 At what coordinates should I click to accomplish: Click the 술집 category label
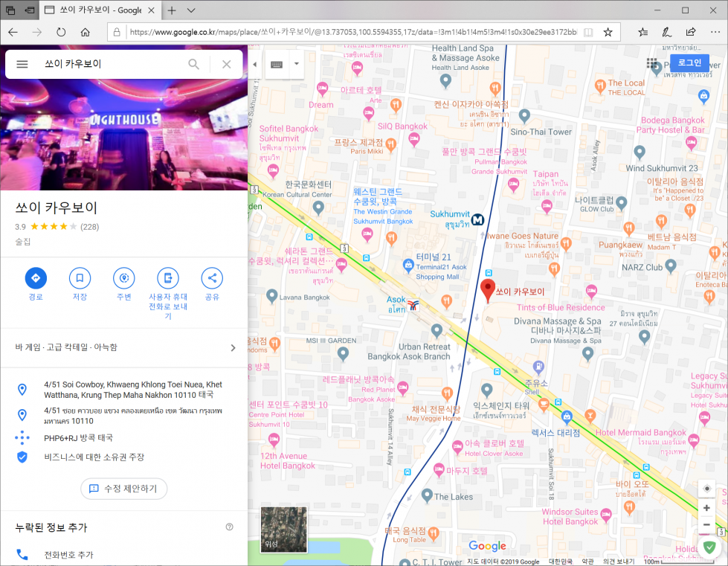pyautogui.click(x=23, y=242)
